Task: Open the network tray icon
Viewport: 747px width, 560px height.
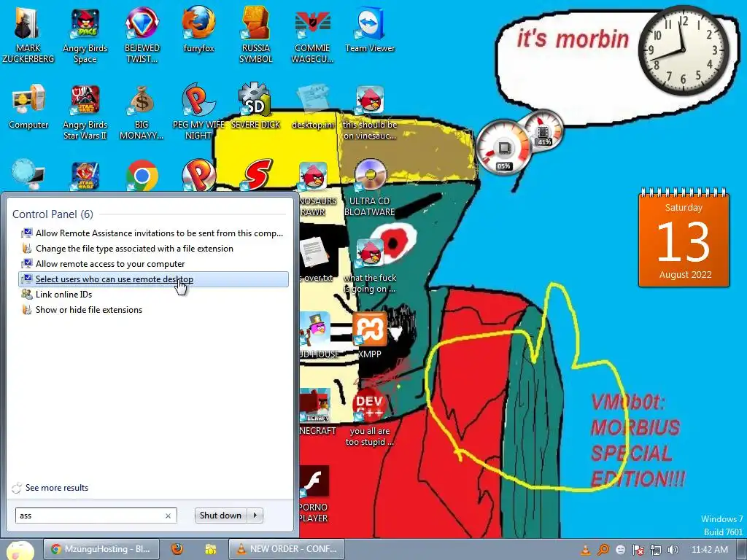Action: pyautogui.click(x=656, y=550)
